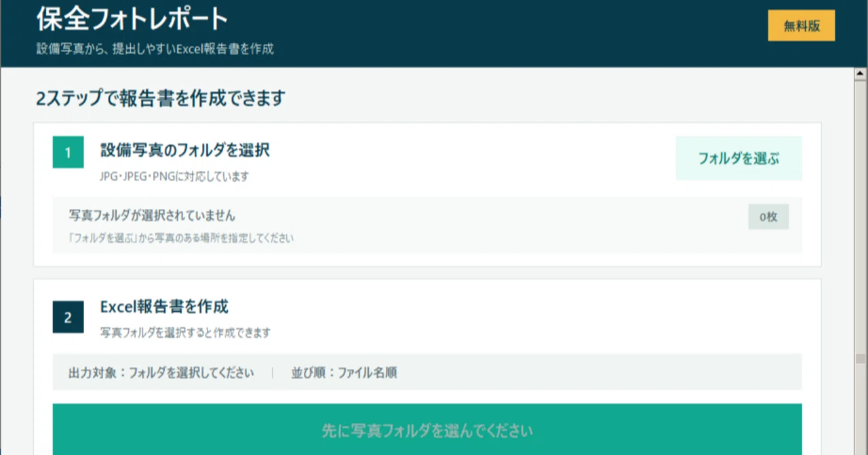The width and height of the screenshot is (868, 455).
Task: Click the 設備写真のフォルダを選択 heading
Action: [185, 150]
